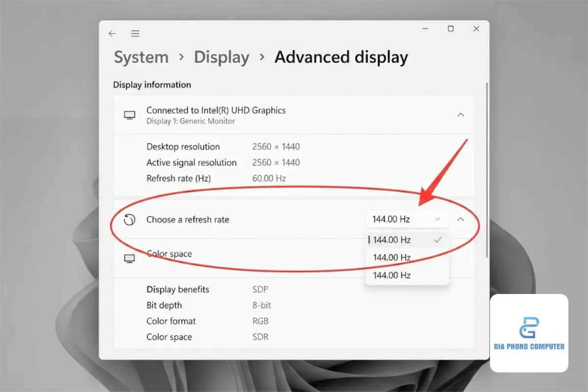588x392 pixels.
Task: Go back with the back arrow
Action: click(x=112, y=34)
